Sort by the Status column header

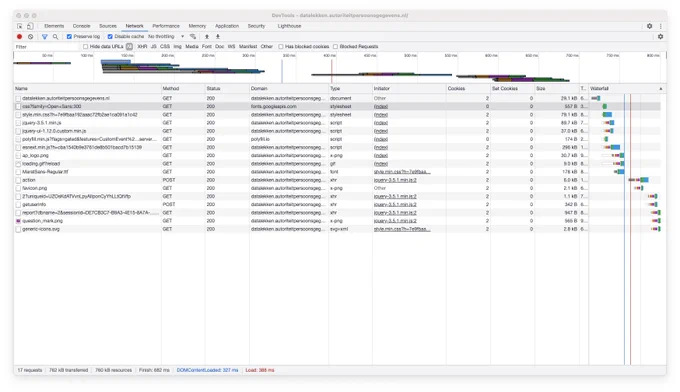pyautogui.click(x=227, y=88)
